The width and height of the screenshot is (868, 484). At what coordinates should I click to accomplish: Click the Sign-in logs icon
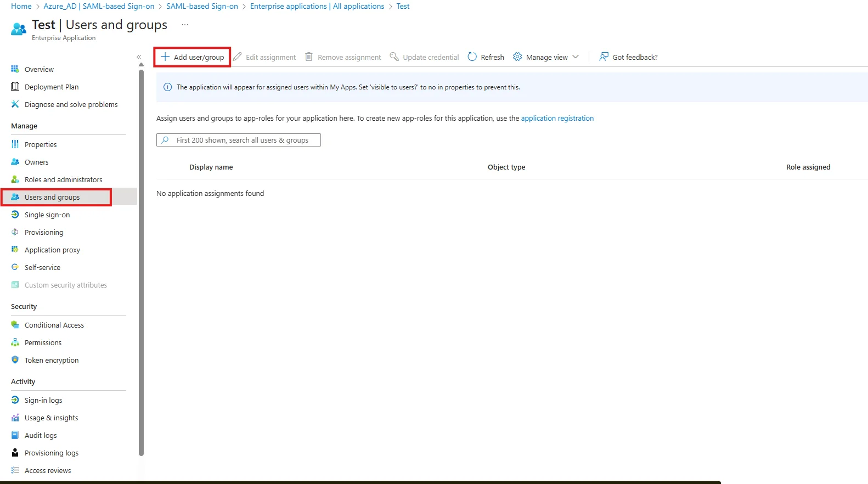coord(15,400)
